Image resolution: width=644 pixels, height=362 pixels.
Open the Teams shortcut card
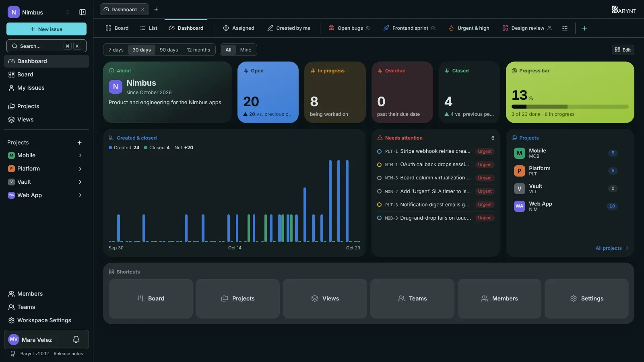coord(412,298)
